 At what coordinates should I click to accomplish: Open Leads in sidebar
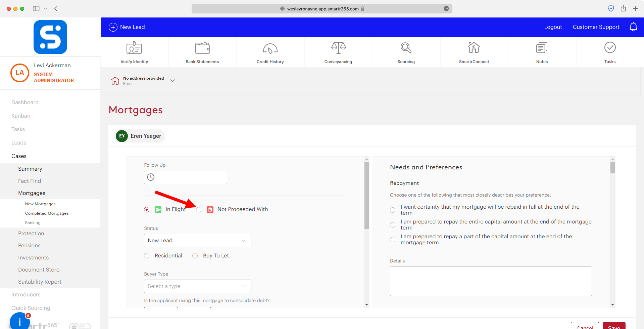[19, 142]
